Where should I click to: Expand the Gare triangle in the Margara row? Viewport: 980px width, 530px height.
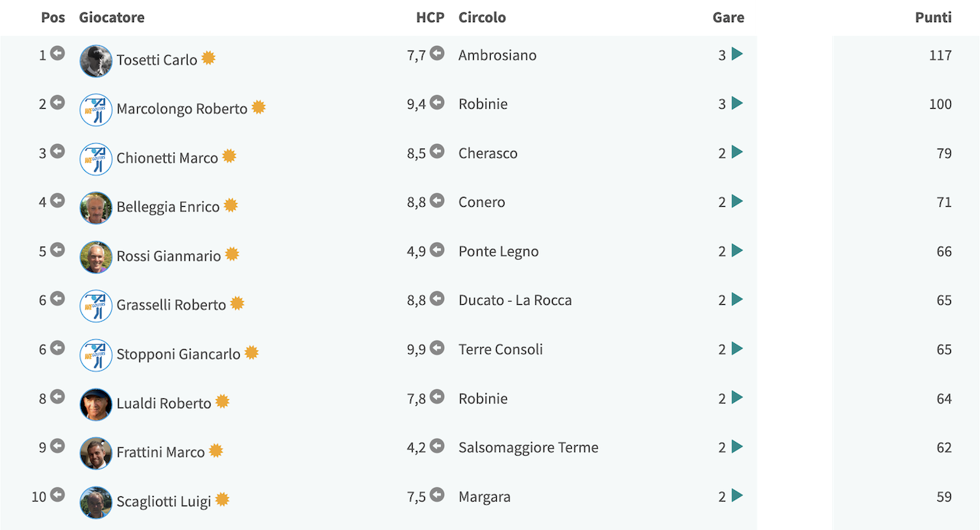click(737, 496)
